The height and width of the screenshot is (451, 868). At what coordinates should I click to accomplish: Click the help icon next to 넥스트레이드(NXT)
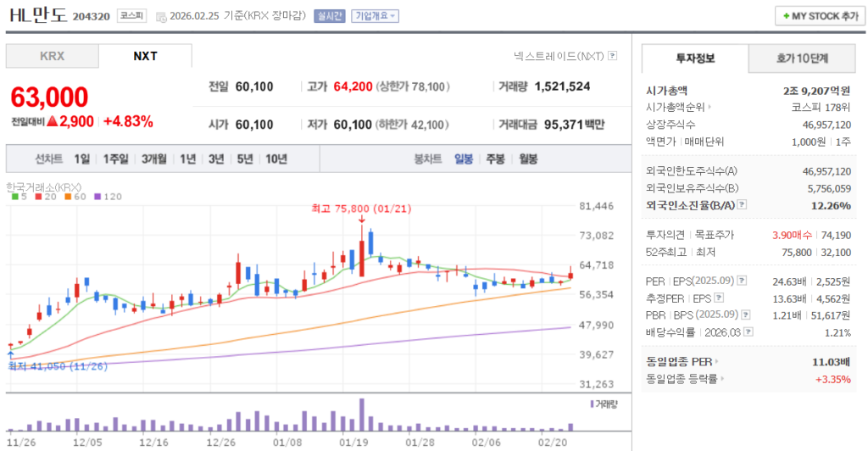(x=613, y=56)
